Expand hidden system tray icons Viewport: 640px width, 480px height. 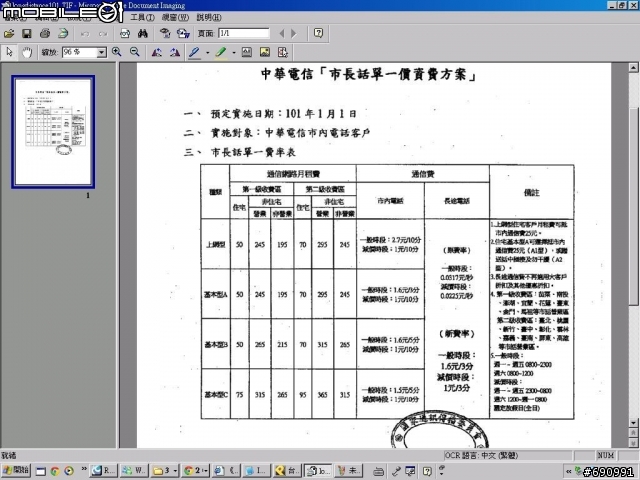(x=568, y=471)
